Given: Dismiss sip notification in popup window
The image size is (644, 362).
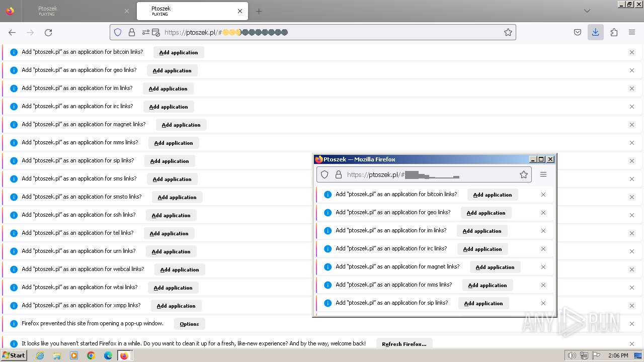Looking at the screenshot, I should point(543,303).
